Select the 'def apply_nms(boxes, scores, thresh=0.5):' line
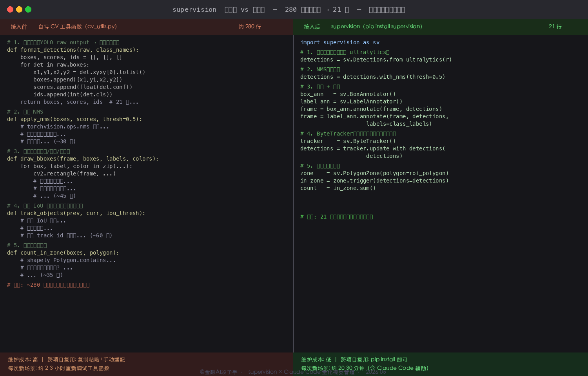Image resolution: width=588 pixels, height=376 pixels. 74,119
